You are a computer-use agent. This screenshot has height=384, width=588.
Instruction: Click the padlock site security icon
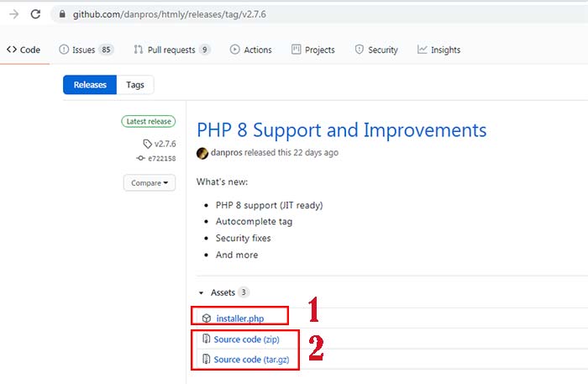coord(62,14)
